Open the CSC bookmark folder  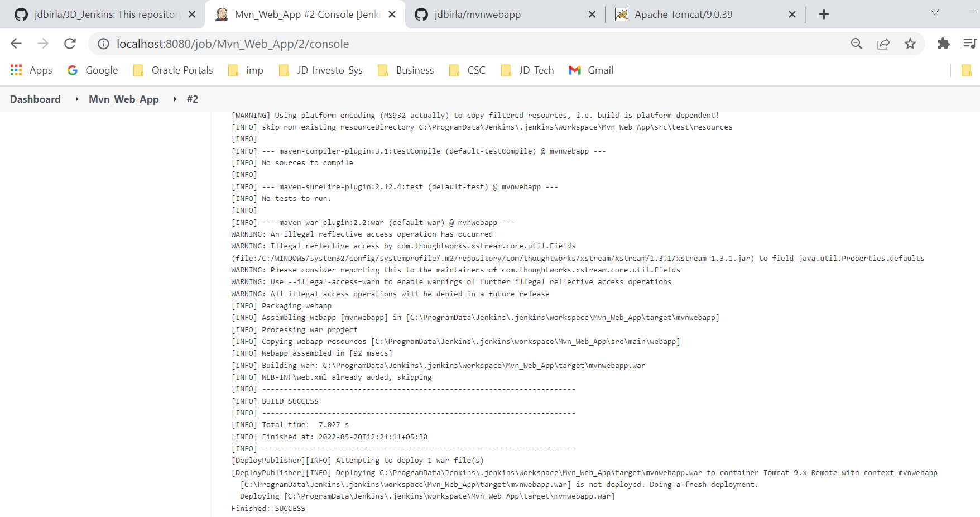pyautogui.click(x=467, y=70)
